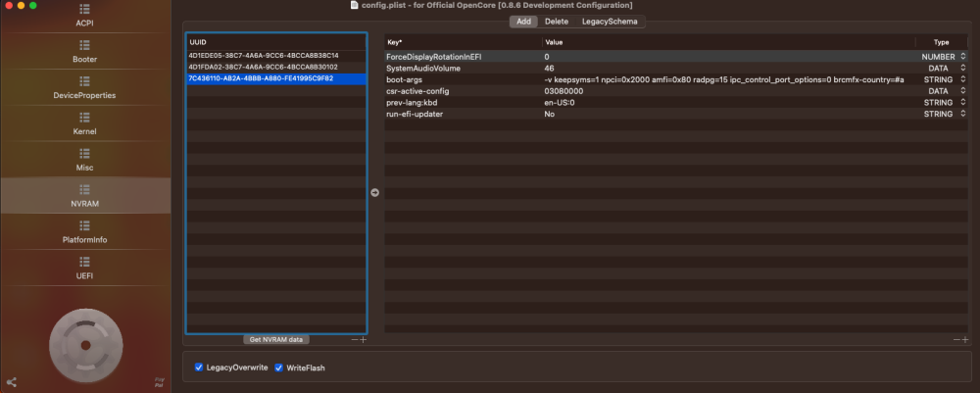Screen dimensions: 980x393
Task: Select the csr-active-config key
Action: pyautogui.click(x=417, y=91)
